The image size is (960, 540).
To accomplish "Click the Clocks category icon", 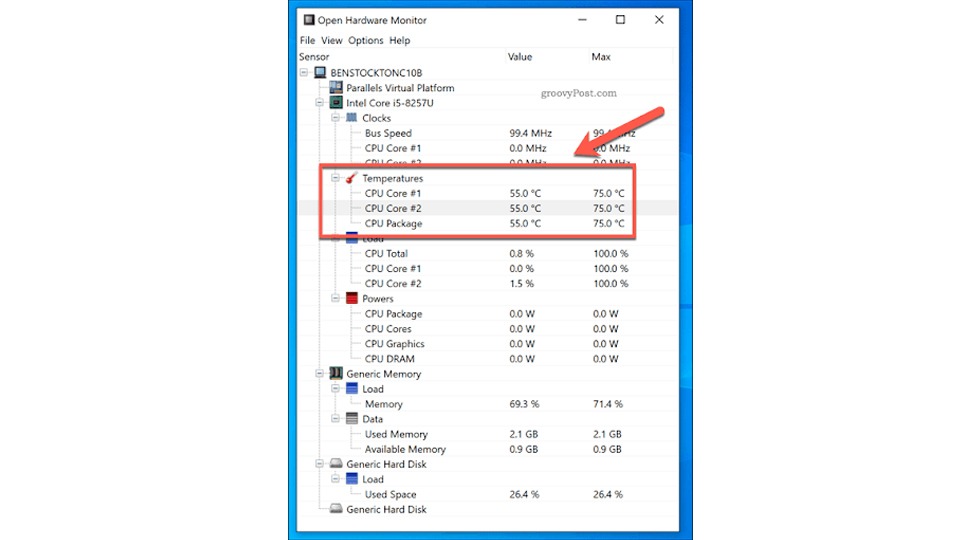I will click(351, 118).
